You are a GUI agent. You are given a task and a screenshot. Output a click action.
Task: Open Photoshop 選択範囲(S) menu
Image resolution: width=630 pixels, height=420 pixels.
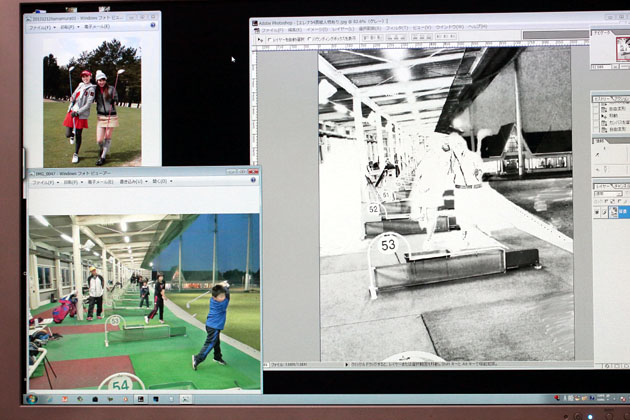coord(370,29)
